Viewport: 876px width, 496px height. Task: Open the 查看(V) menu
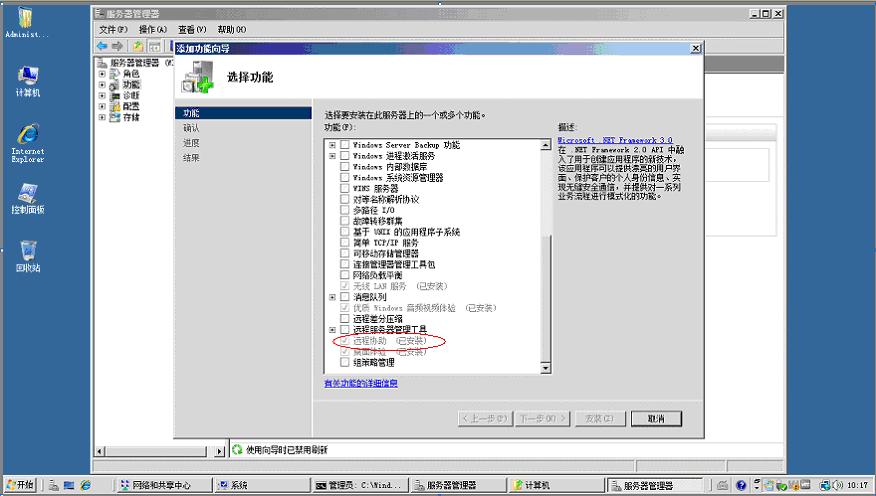[x=192, y=29]
